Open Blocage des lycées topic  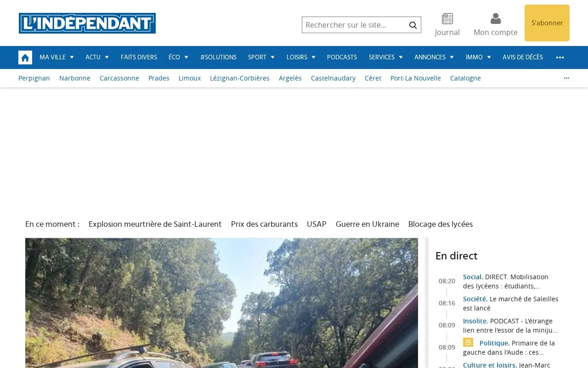pyautogui.click(x=441, y=224)
